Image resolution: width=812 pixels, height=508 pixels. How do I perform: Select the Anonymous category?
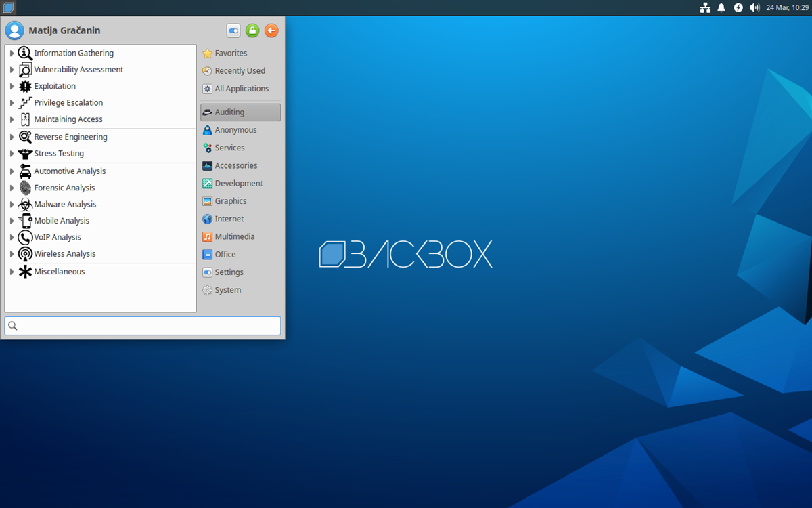click(x=240, y=130)
